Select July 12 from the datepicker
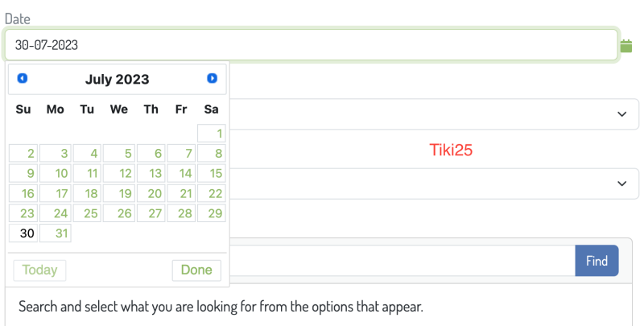 tap(119, 173)
